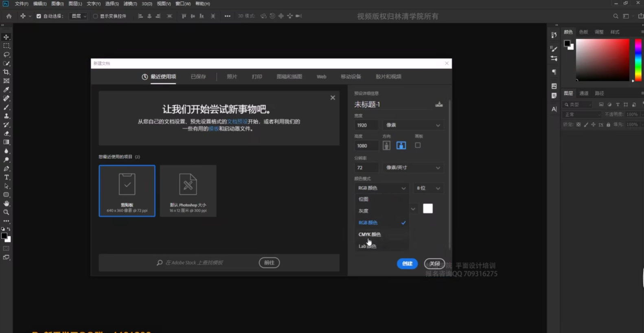The image size is (644, 333).
Task: Select the Crop tool
Action: [7, 72]
